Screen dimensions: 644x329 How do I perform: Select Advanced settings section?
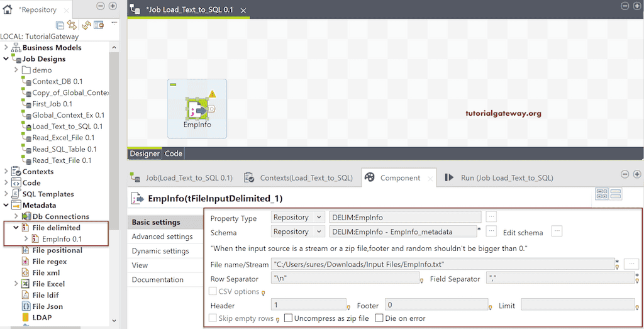pos(162,237)
